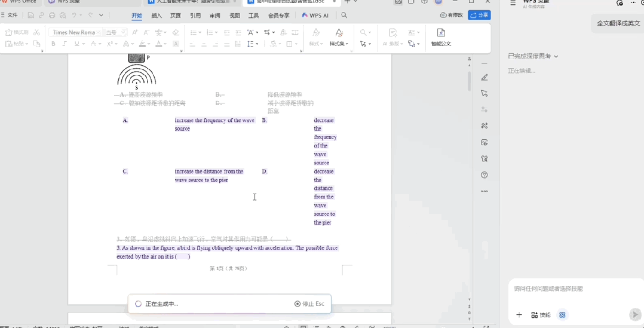Click the Cut scissors icon
Viewport: 644px width, 328px height.
pos(36,32)
